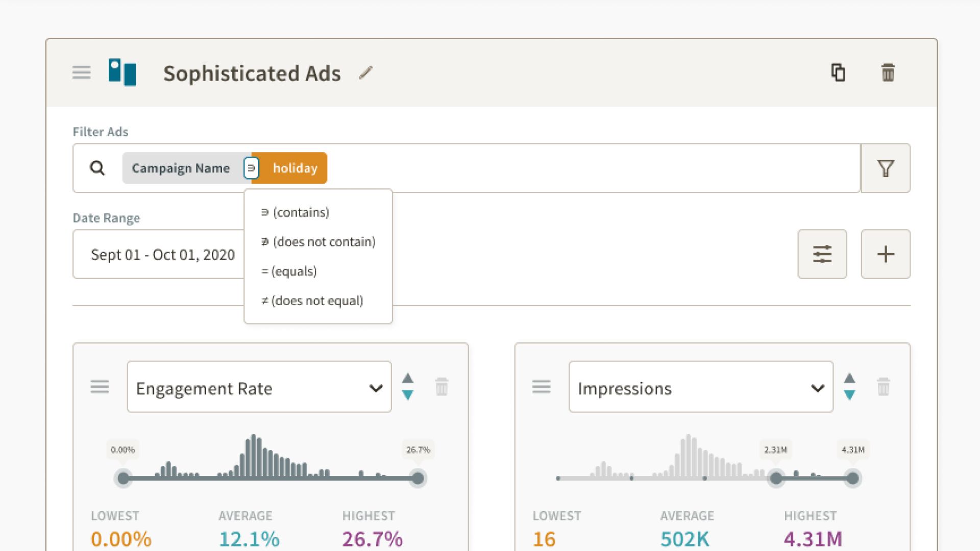Click the duplicate/copy icon in header
This screenshot has height=551, width=980.
coord(838,72)
